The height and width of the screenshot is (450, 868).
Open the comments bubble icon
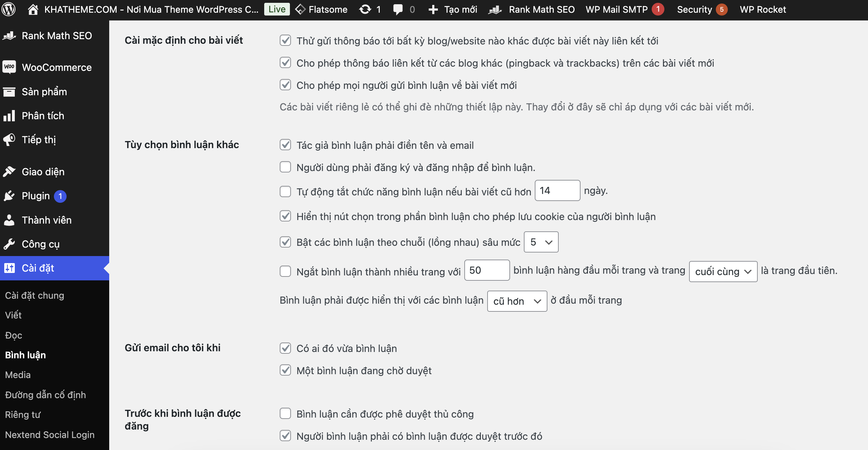click(x=398, y=10)
